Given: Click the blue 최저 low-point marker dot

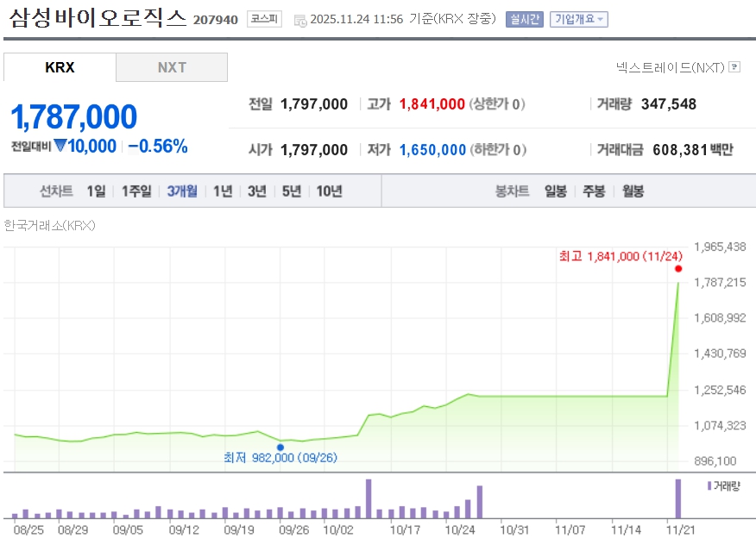Looking at the screenshot, I should pos(280,447).
